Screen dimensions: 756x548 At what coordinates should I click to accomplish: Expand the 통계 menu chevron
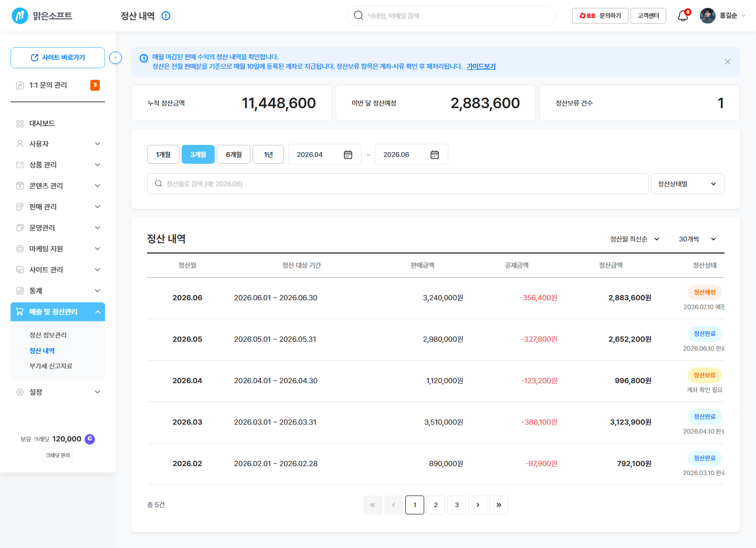tap(98, 291)
